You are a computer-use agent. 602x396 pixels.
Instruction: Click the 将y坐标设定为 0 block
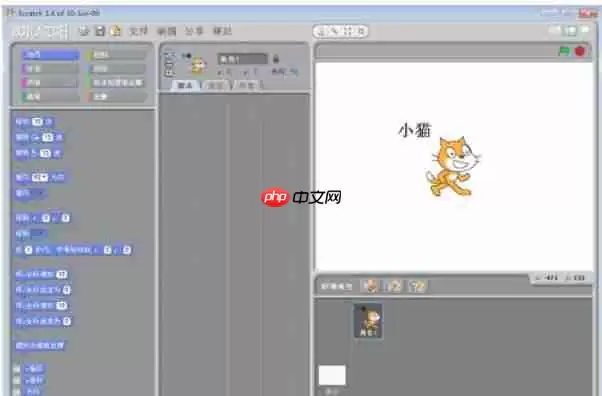43,321
